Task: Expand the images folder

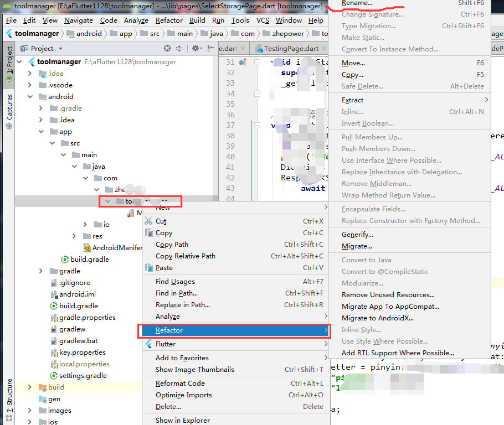Action: click(x=30, y=410)
